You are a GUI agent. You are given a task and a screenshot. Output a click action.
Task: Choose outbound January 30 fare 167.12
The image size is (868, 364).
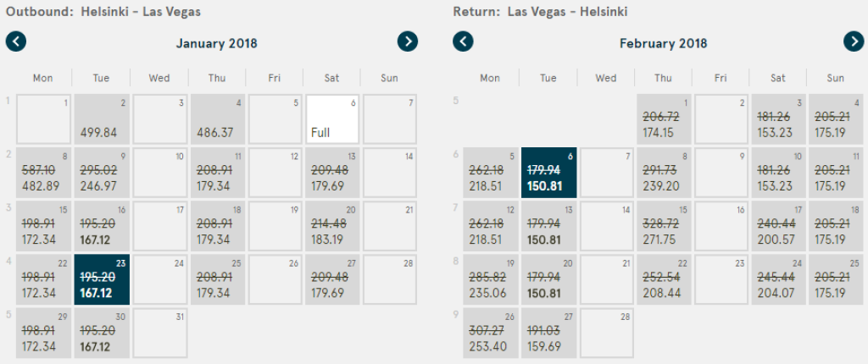point(101,332)
